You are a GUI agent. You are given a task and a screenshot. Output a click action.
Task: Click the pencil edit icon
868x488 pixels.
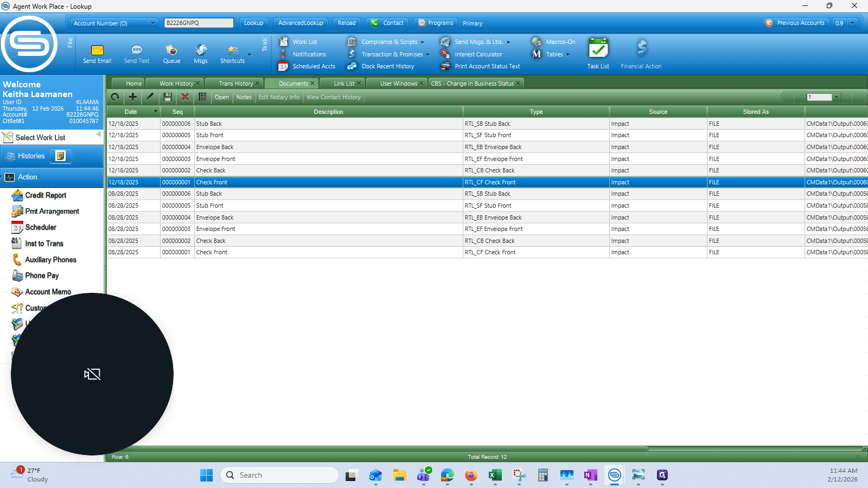tap(150, 97)
